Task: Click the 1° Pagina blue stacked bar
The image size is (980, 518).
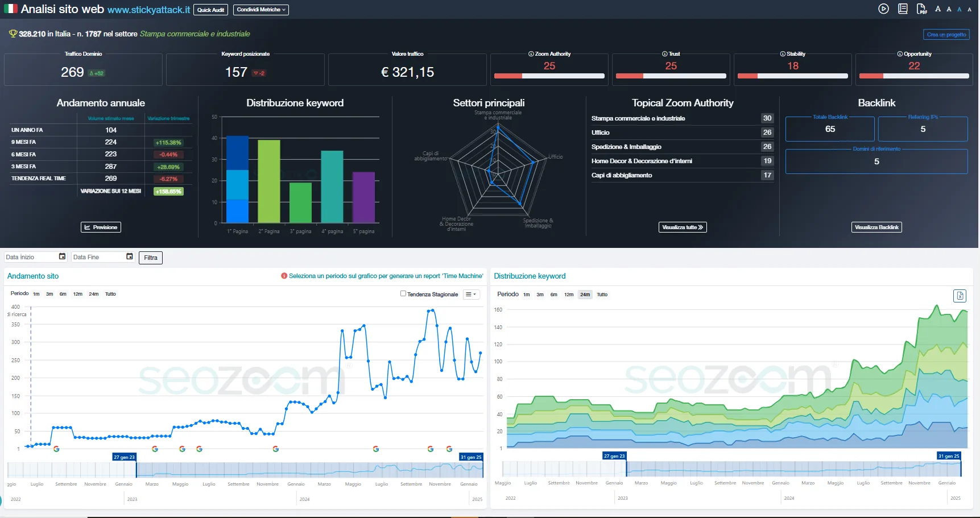Action: tap(238, 179)
